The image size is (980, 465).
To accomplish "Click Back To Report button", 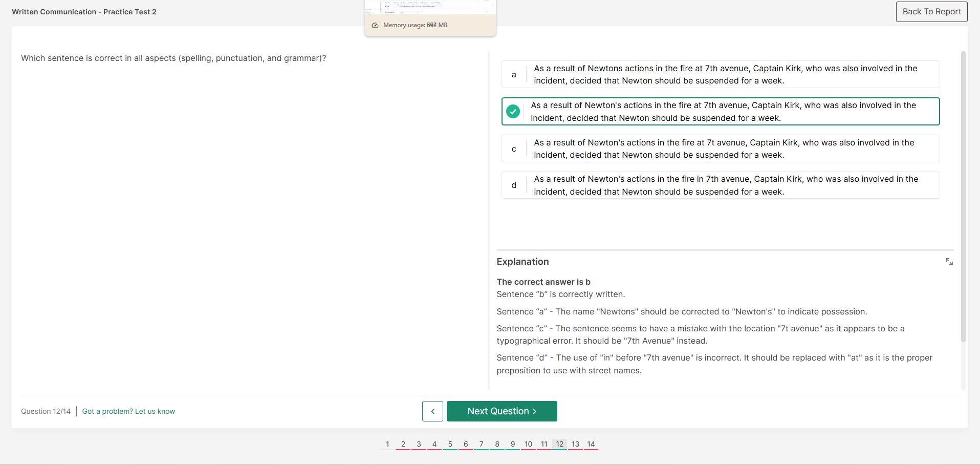I will pyautogui.click(x=931, y=12).
